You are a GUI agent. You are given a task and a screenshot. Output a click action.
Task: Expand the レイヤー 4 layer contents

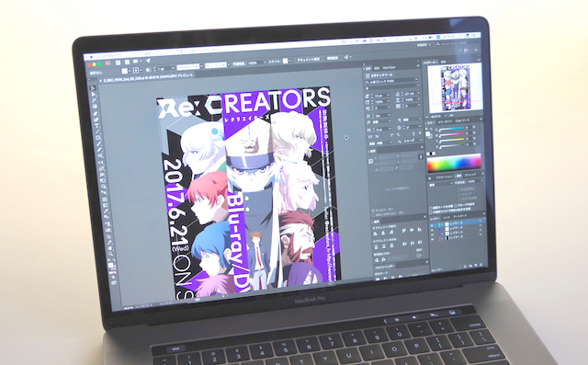pos(442,234)
